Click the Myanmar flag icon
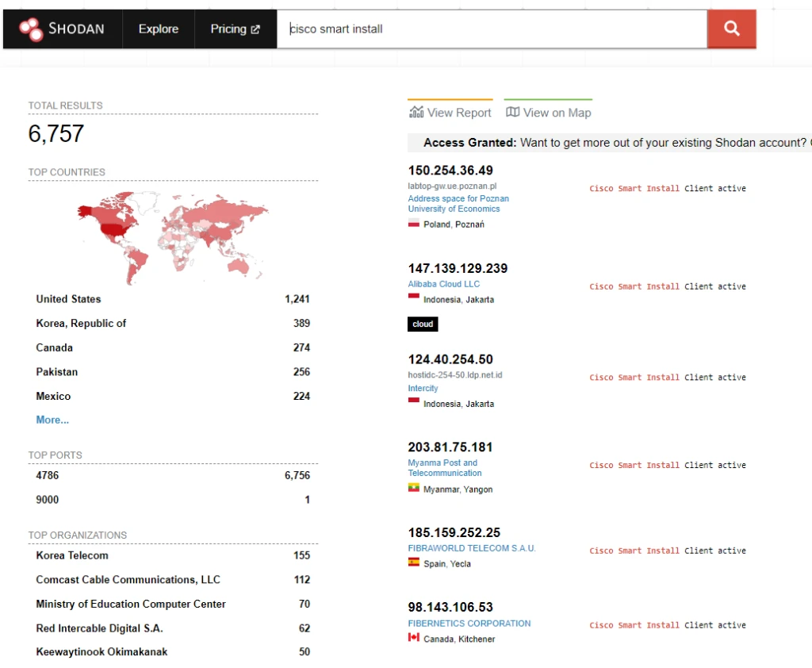 [x=413, y=489]
